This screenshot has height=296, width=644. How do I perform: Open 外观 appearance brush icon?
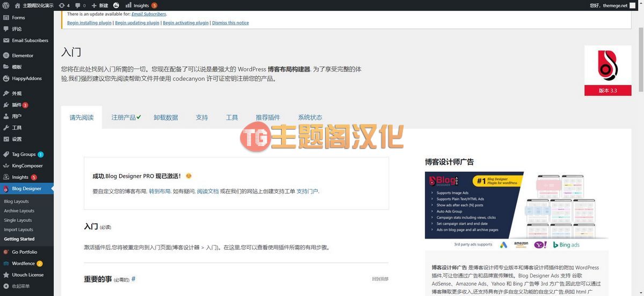tap(6, 93)
